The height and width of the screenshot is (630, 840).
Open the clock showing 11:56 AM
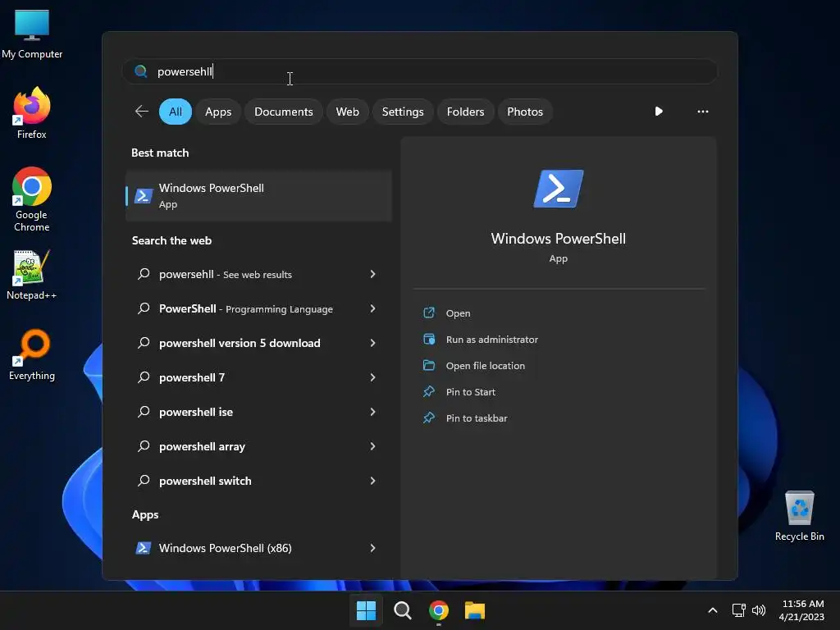pos(802,610)
